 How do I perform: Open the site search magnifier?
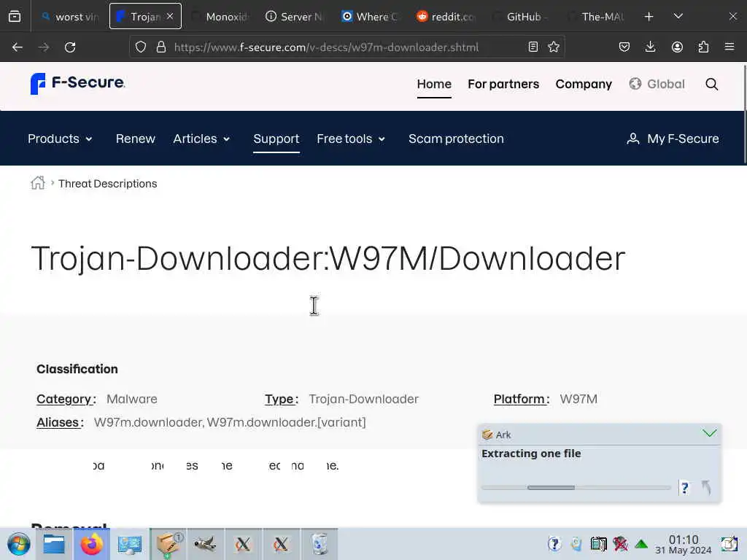(712, 85)
